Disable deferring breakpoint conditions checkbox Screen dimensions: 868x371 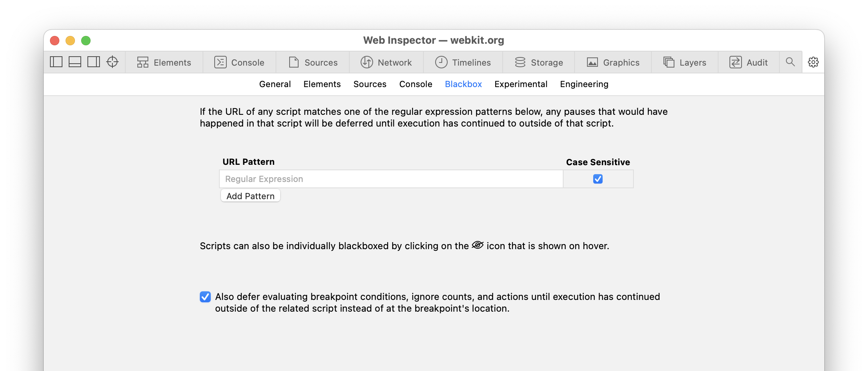205,297
